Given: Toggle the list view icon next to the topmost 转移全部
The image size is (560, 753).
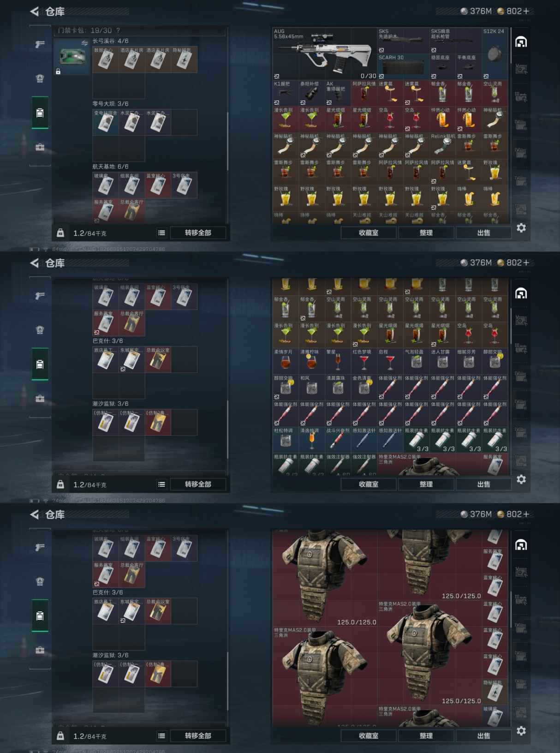Looking at the screenshot, I should click(x=161, y=233).
